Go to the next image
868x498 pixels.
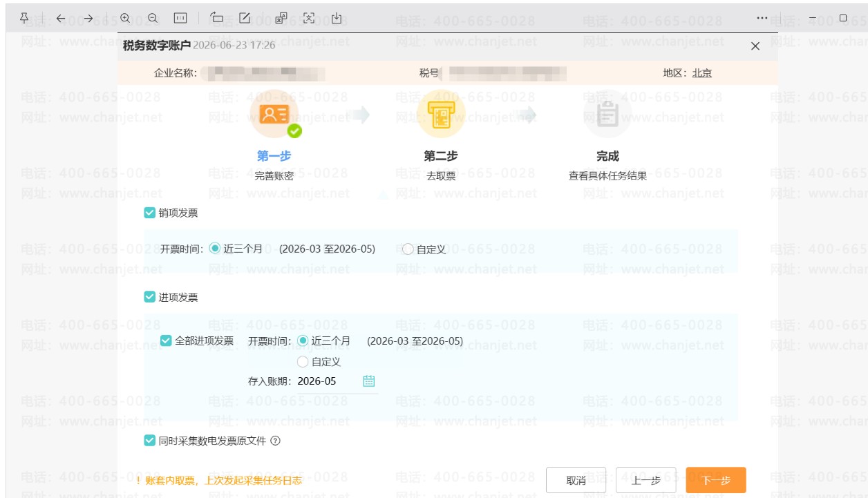(x=88, y=17)
